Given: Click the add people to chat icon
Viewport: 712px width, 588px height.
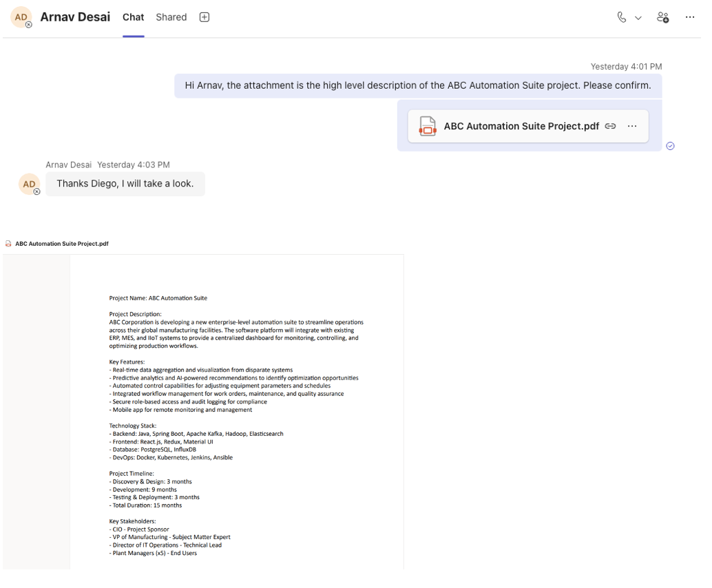Looking at the screenshot, I should point(662,17).
